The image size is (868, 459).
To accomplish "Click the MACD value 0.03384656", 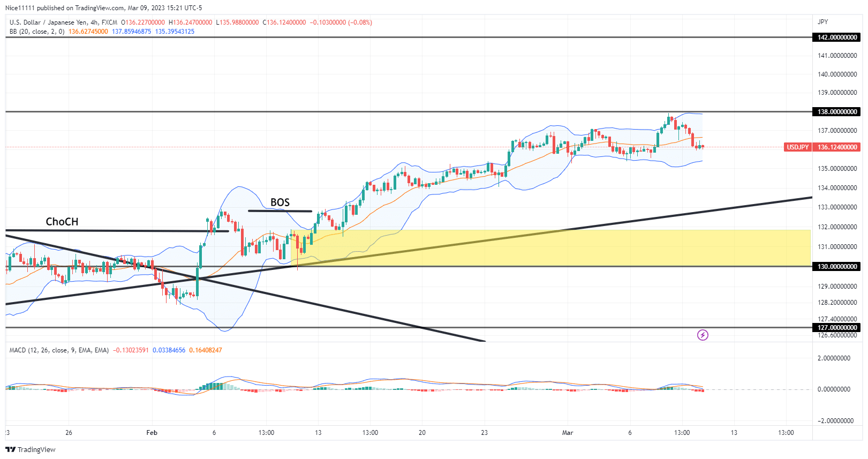I will click(x=169, y=350).
